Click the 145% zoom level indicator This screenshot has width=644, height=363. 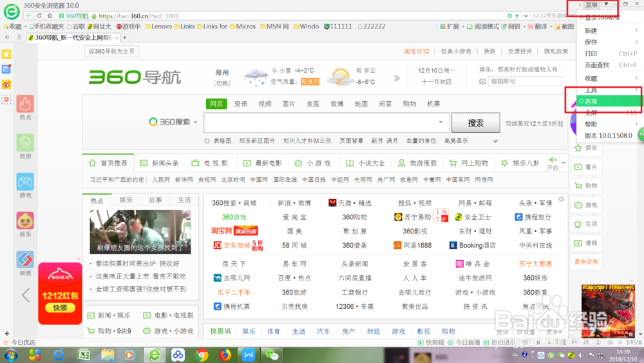point(634,342)
